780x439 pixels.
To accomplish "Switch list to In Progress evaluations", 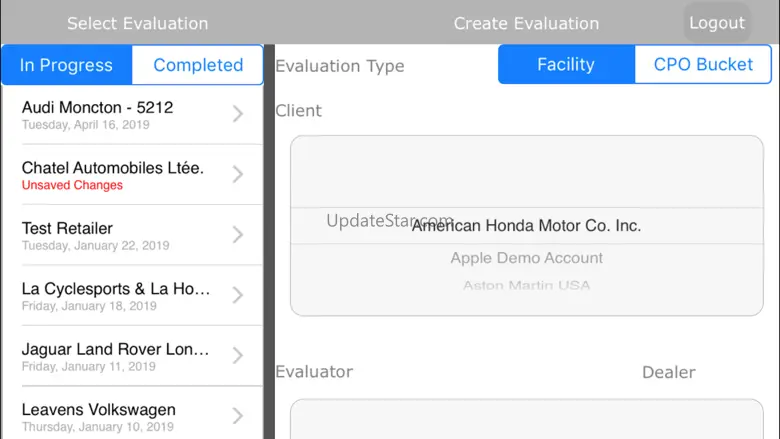I will [x=67, y=65].
